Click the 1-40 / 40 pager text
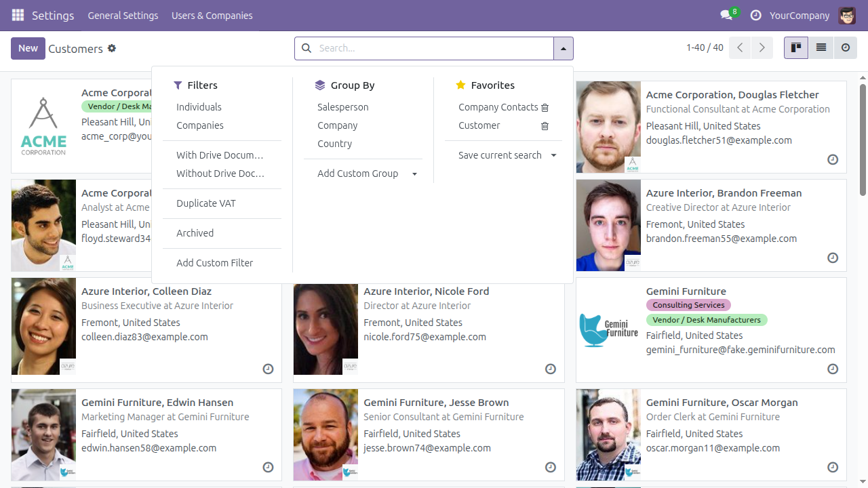This screenshot has height=488, width=868. (x=705, y=47)
